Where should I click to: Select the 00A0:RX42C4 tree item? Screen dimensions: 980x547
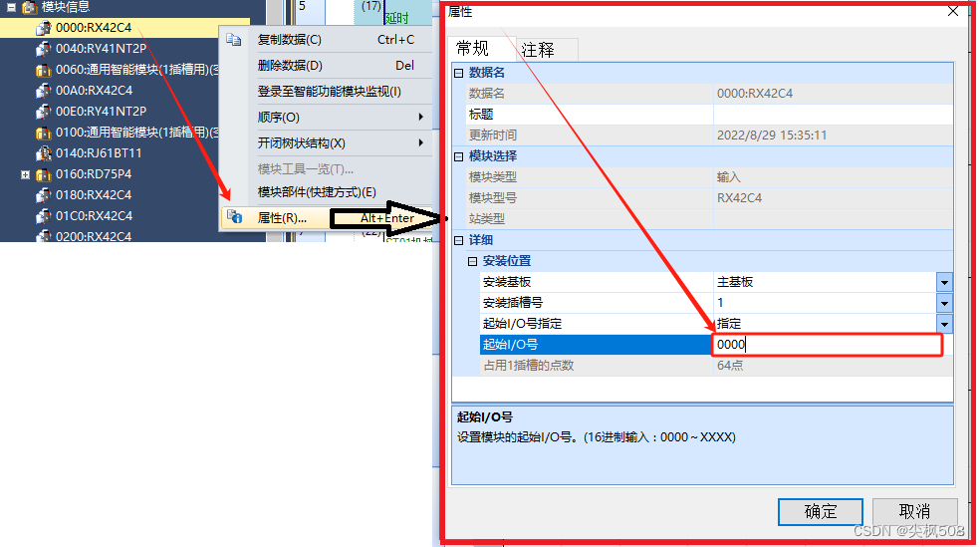94,91
